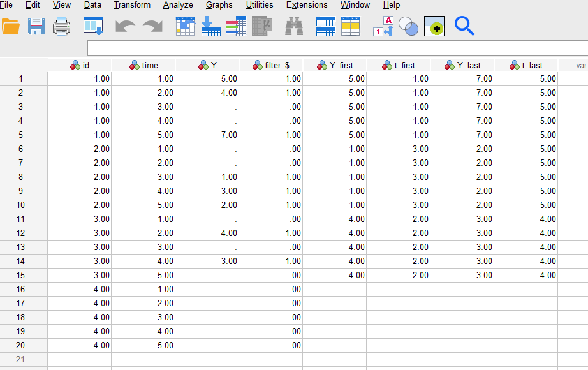Undo the last action arrow
The image size is (588, 370).
coord(125,26)
